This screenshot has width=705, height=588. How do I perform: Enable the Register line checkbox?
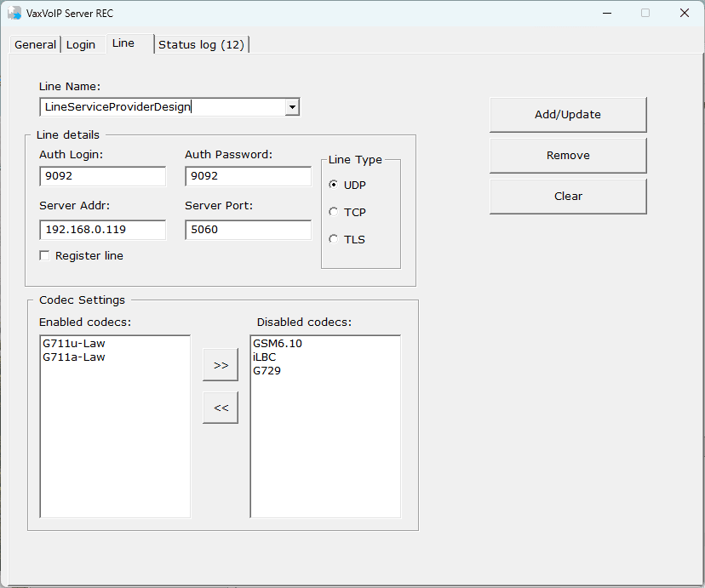(44, 255)
